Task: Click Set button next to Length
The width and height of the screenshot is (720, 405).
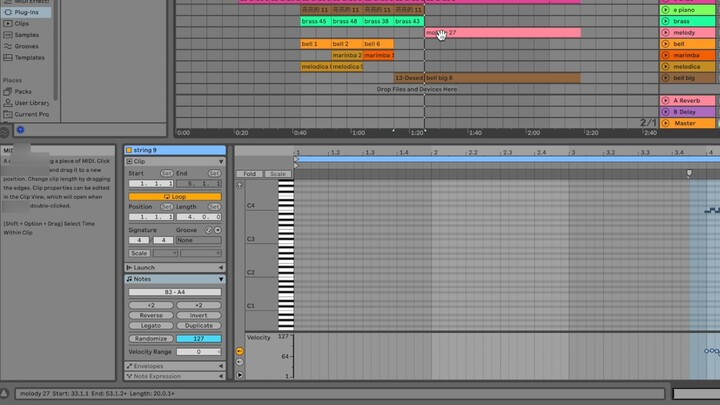Action: 214,207
